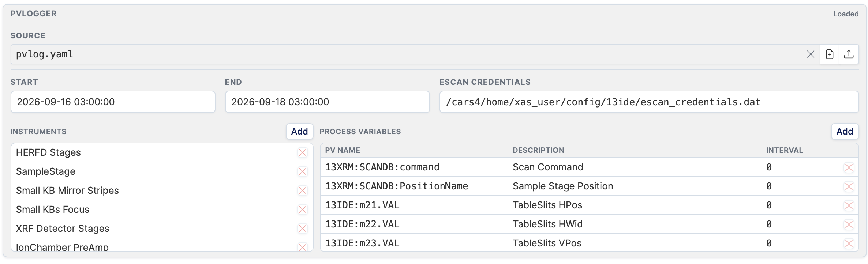
Task: Delete the 13IDE:m22.VAL PV row
Action: point(849,225)
